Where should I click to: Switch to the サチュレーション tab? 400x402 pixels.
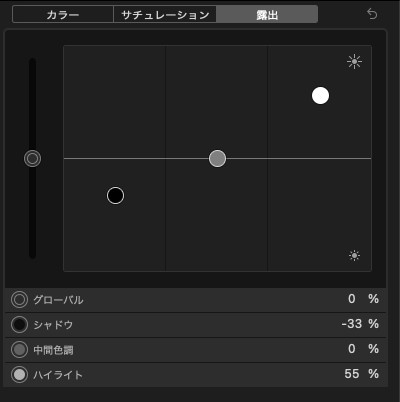[x=165, y=15]
